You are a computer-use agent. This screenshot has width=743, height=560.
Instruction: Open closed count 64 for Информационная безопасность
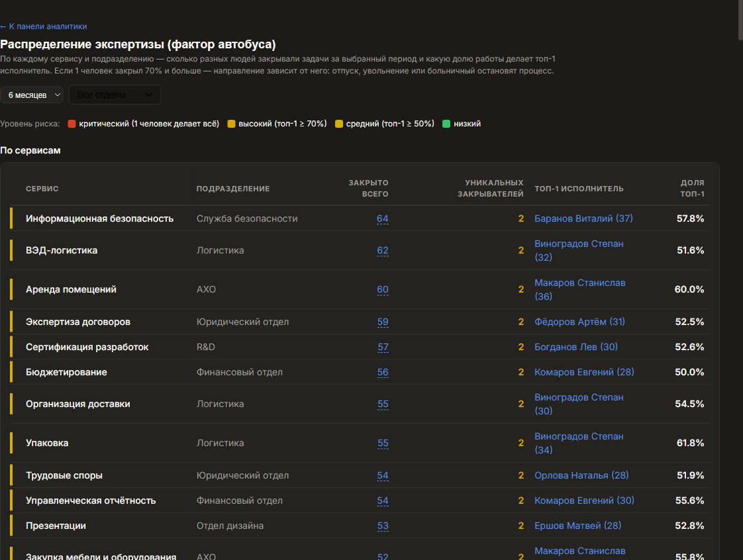(382, 218)
